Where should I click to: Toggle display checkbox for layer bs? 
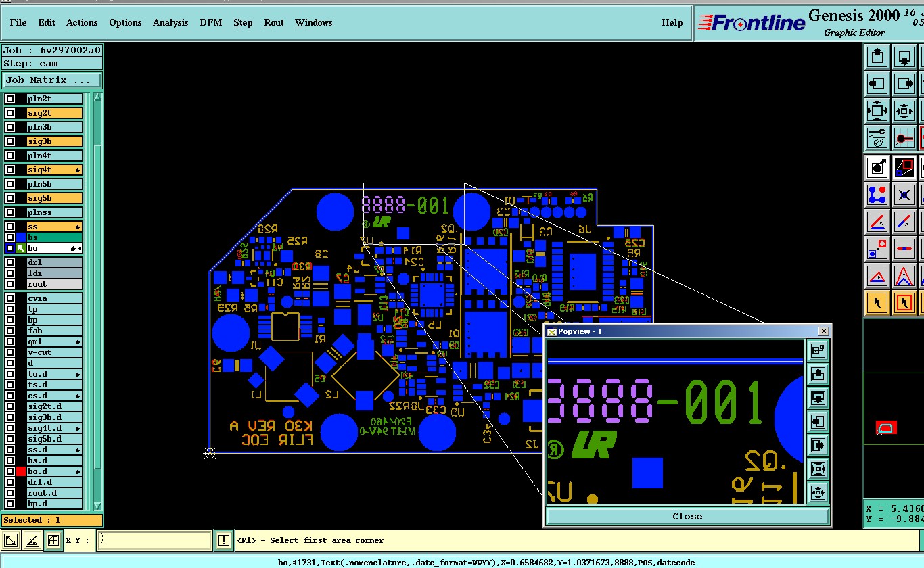(x=10, y=237)
